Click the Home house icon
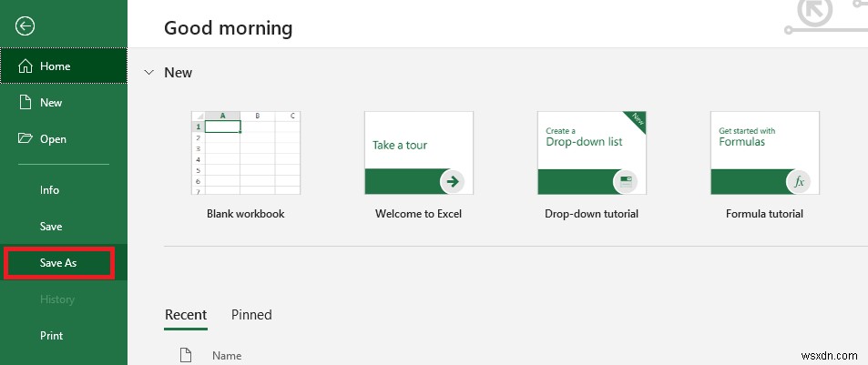Viewport: 868px width, 365px height. 26,66
